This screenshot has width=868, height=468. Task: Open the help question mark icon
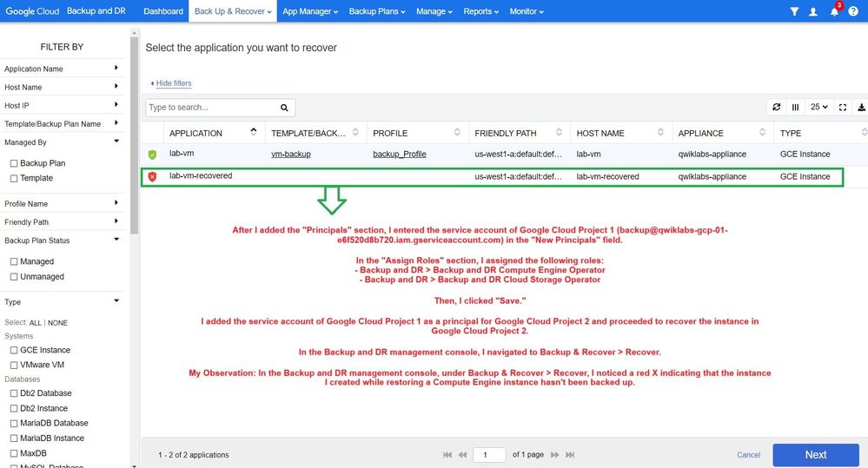[x=853, y=11]
